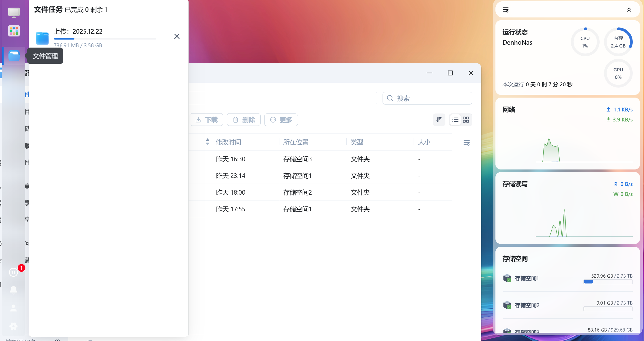The width and height of the screenshot is (644, 341).
Task: Open the 更多 menu in file manager
Action: tap(281, 120)
